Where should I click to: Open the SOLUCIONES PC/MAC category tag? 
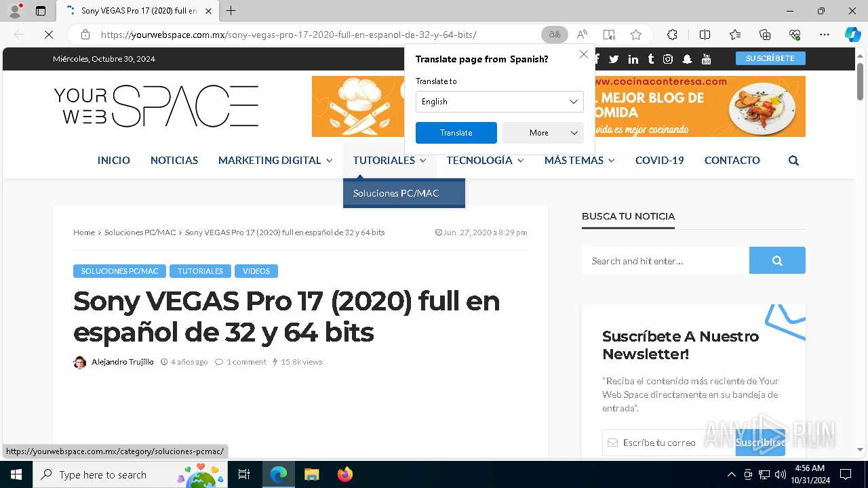[119, 271]
